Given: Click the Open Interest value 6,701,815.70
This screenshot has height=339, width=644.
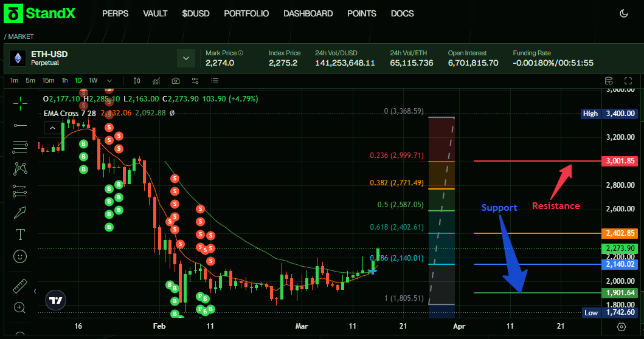Looking at the screenshot, I should (473, 63).
